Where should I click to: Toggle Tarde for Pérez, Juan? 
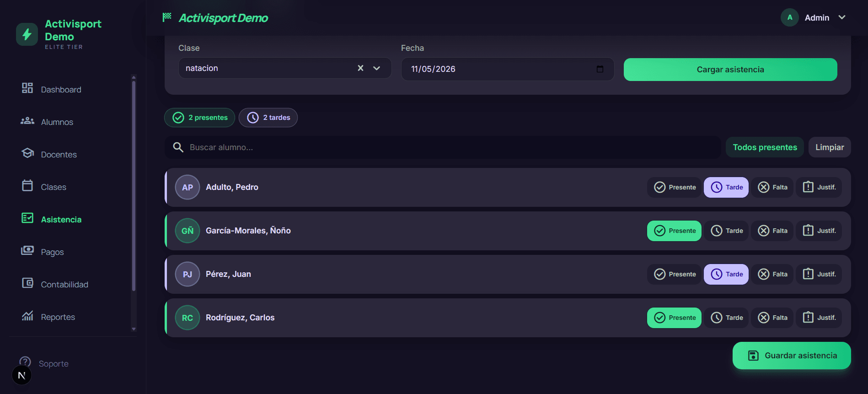click(x=726, y=274)
